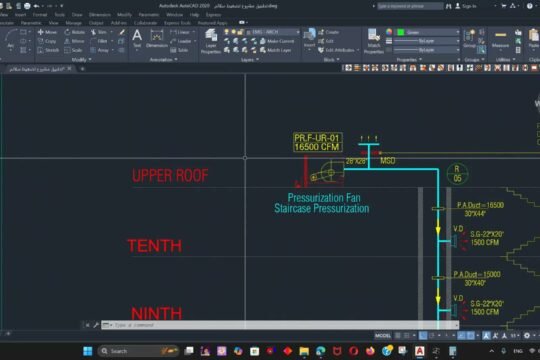Toggle object snap in status bar

470,335
